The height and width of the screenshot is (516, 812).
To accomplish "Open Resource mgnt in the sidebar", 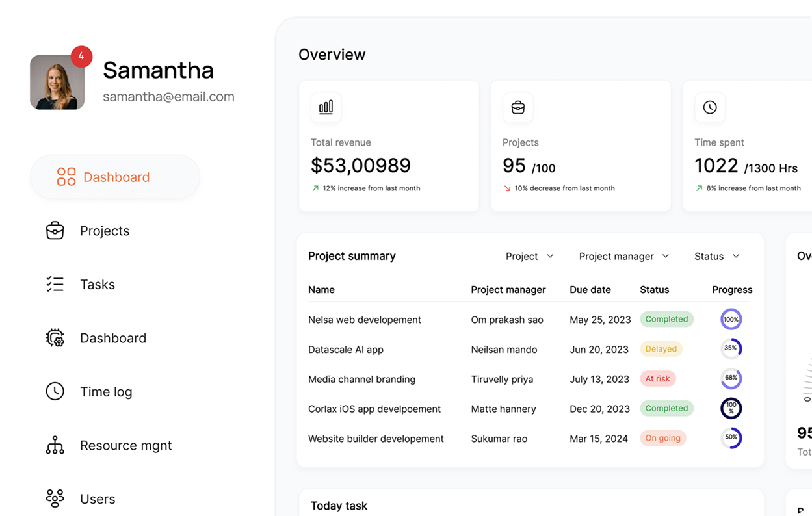I will pos(126,445).
